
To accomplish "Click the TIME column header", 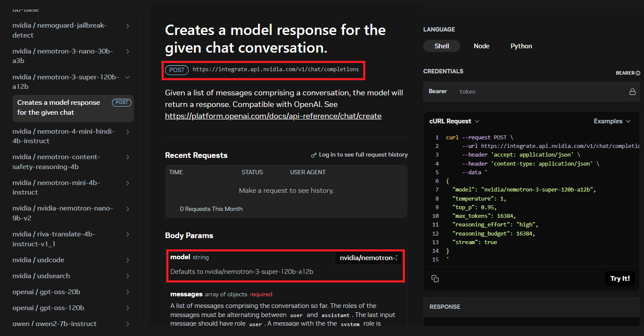I will [x=176, y=172].
